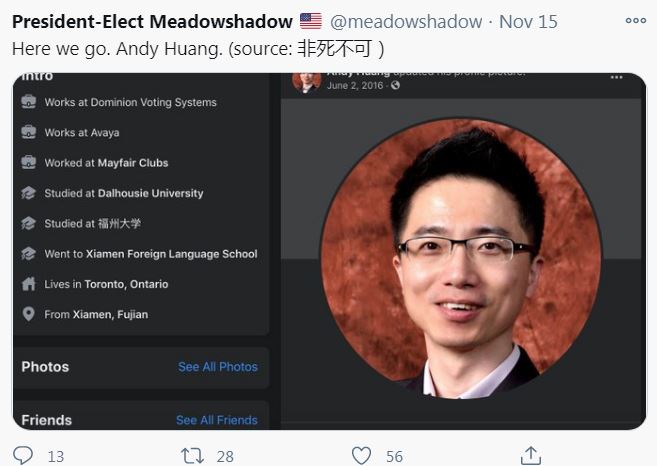Open Xiamen Foreign Language School link
657x466 pixels.
(172, 254)
